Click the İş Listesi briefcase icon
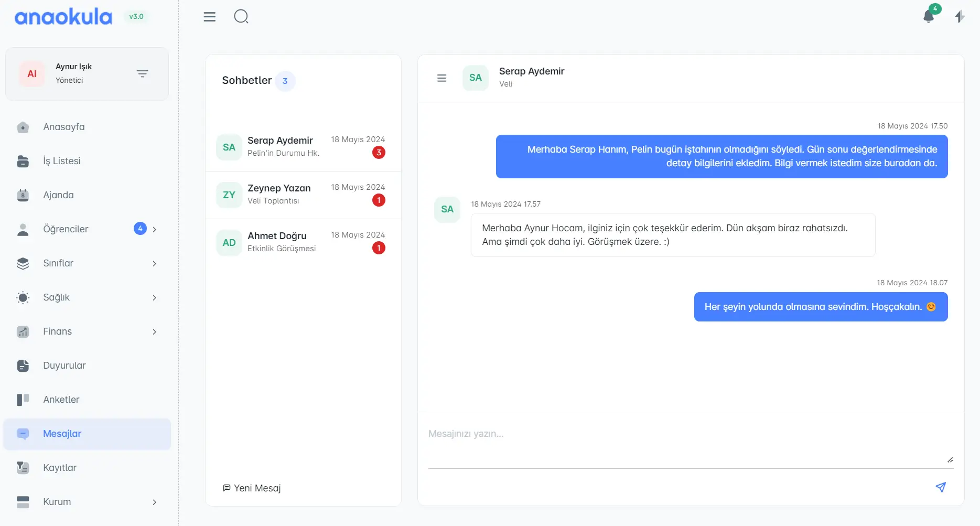 (x=23, y=161)
